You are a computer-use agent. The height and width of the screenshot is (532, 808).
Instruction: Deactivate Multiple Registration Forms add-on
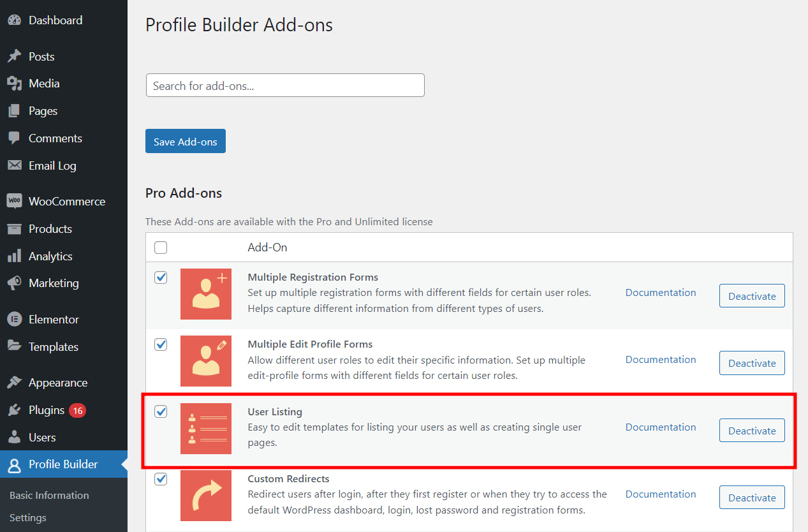752,296
